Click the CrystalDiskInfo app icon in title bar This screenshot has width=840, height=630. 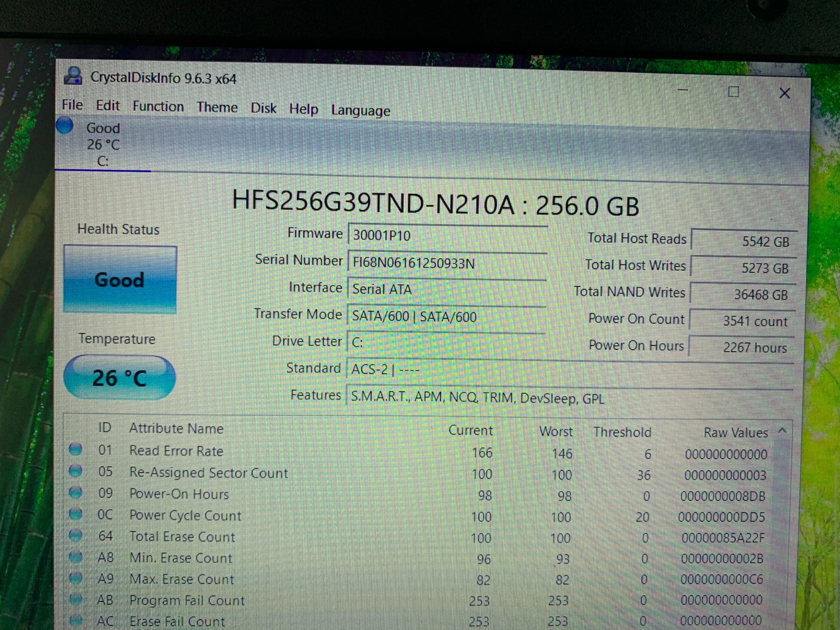(x=73, y=76)
